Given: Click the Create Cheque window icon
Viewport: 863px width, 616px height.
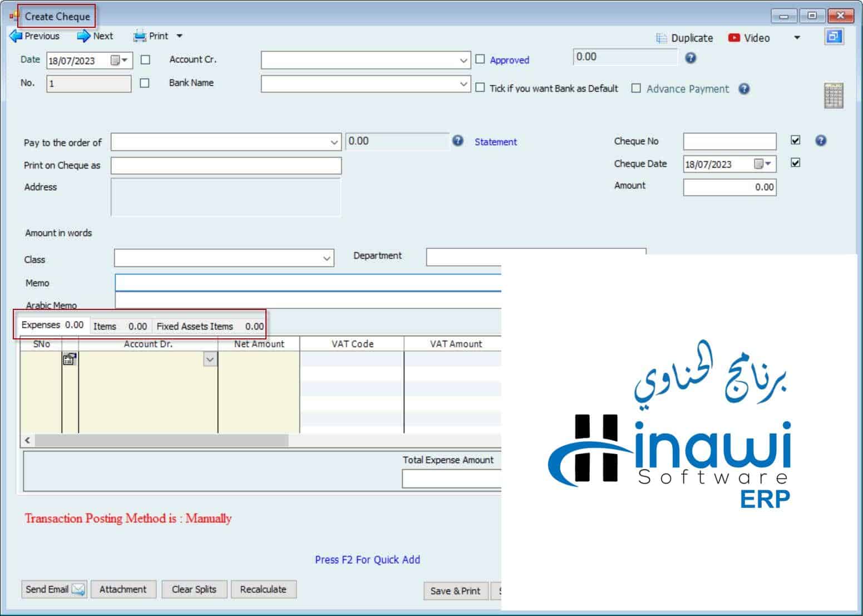Looking at the screenshot, I should [13, 16].
